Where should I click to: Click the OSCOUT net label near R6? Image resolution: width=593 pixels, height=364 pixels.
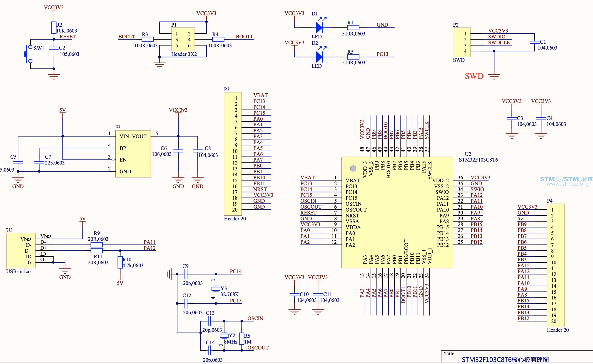258,348
